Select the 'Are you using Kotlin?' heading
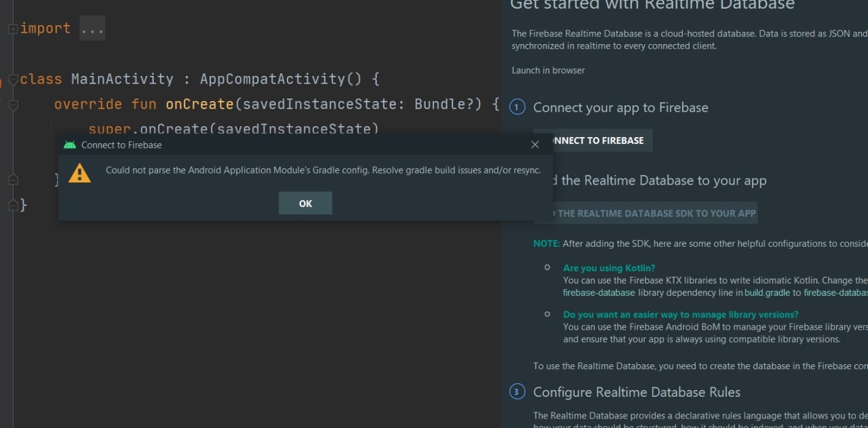This screenshot has height=428, width=868. click(609, 268)
